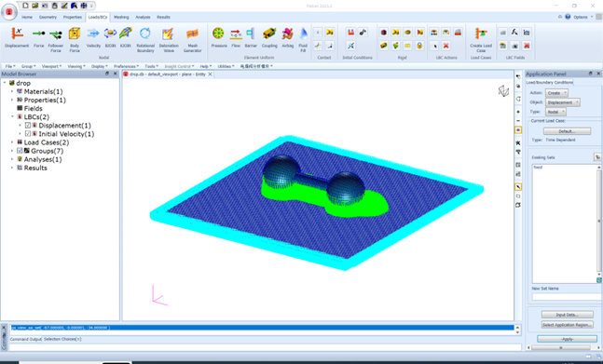This screenshot has height=364, width=603.
Task: Click the Existing Sets filter icon button
Action: [x=597, y=157]
